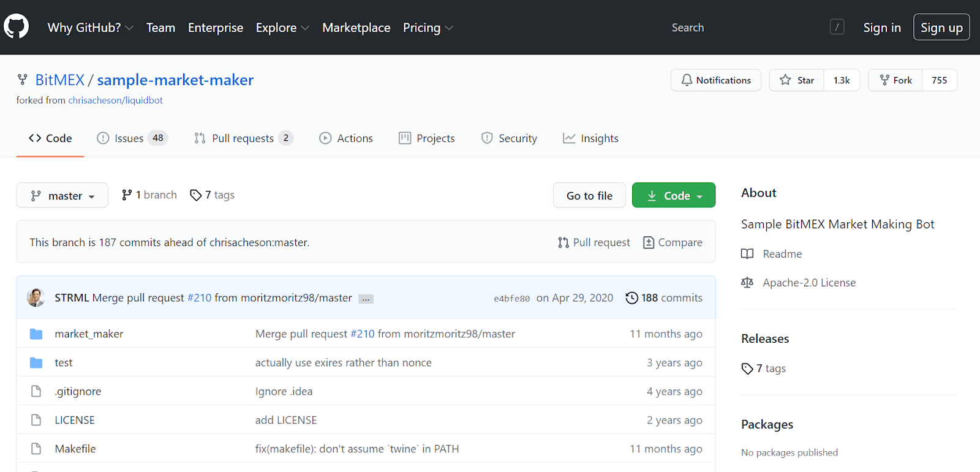Screen dimensions: 980x472
Task: Click the 'actually use exires rather than nonce' commit
Action: (x=344, y=362)
